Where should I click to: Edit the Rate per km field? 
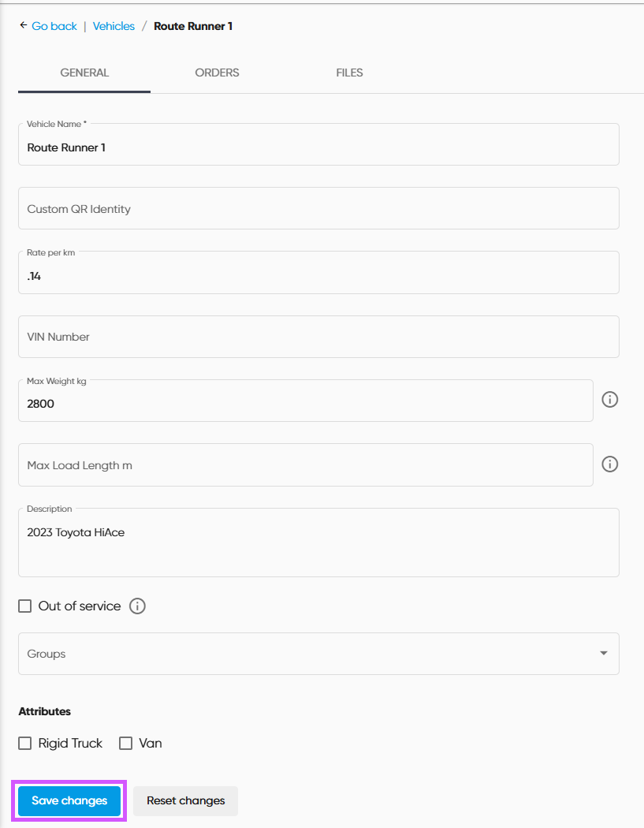click(x=318, y=277)
